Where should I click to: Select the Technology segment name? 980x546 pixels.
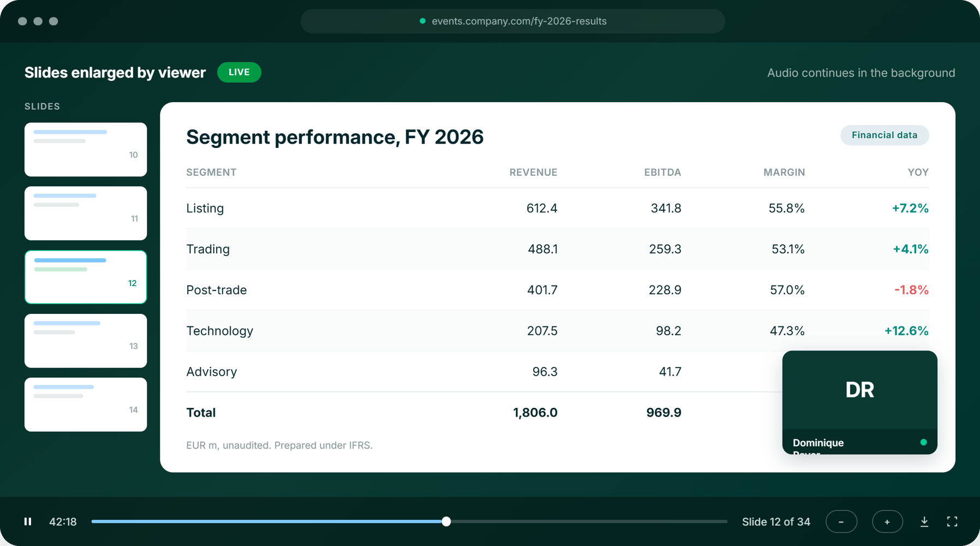pyautogui.click(x=220, y=331)
